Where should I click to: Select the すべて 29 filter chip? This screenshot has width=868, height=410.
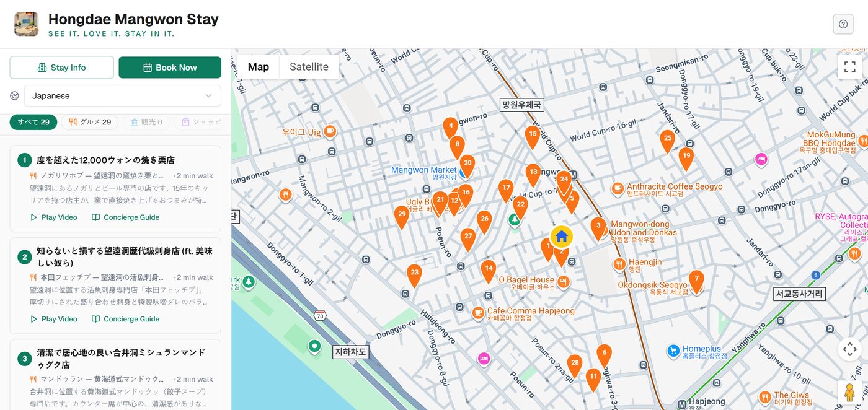pyautogui.click(x=33, y=122)
